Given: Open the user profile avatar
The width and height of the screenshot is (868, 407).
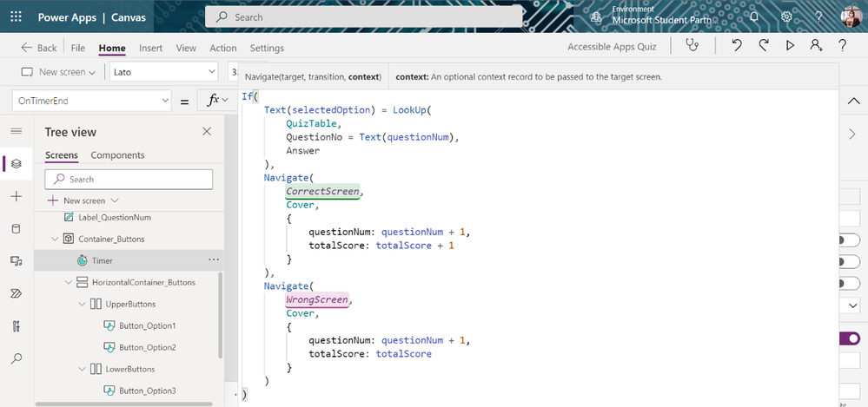Looking at the screenshot, I should (850, 17).
